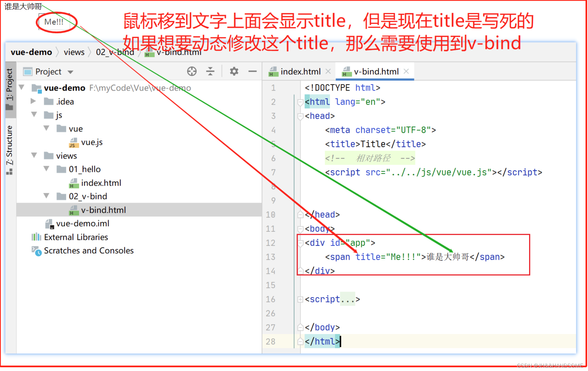
Task: Select vue.js file in tree
Action: pos(92,142)
